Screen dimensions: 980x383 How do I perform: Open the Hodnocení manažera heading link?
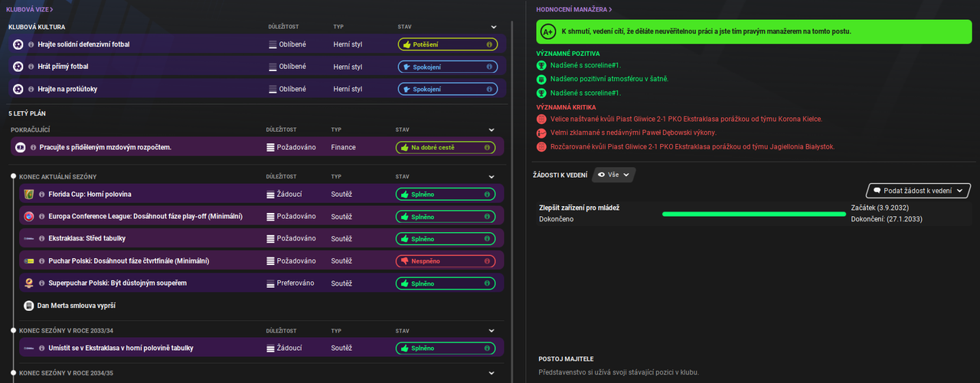tap(574, 9)
